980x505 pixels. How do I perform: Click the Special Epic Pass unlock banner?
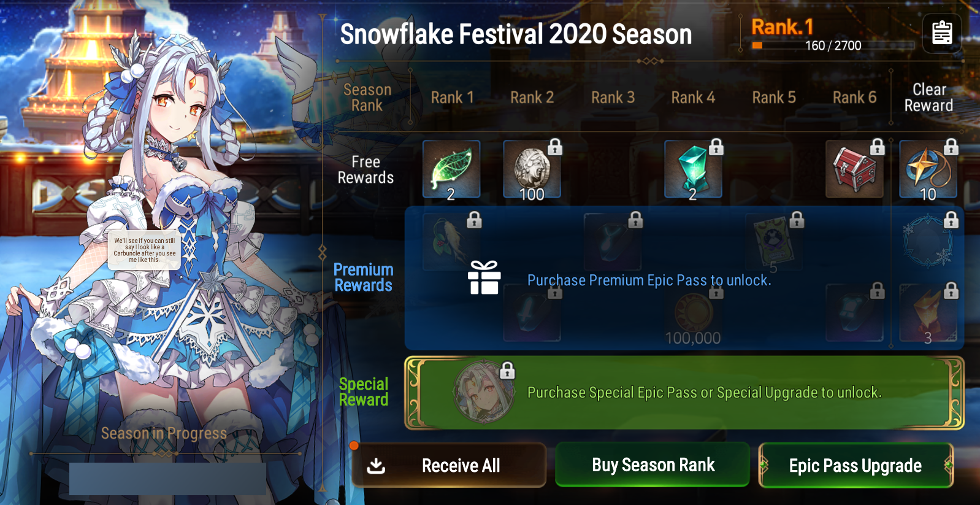pos(684,393)
